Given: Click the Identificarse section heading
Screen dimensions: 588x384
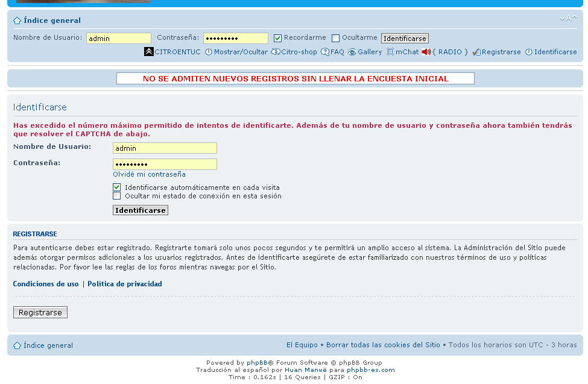Looking at the screenshot, I should point(40,107).
